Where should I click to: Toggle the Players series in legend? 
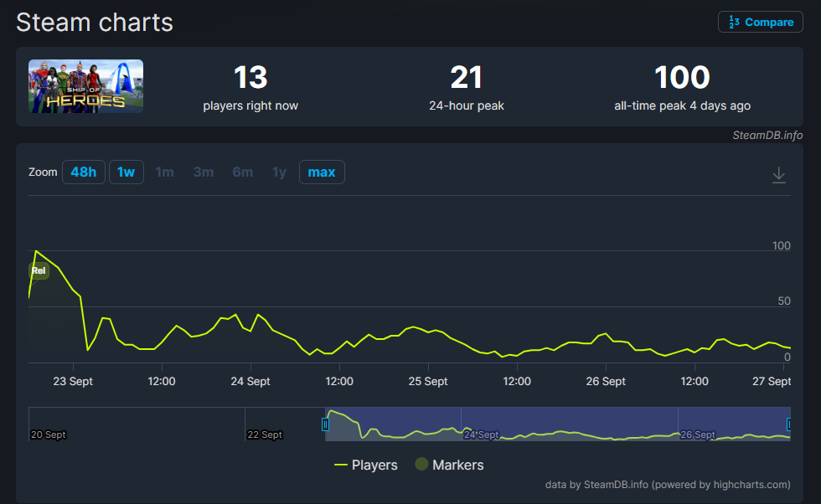366,465
